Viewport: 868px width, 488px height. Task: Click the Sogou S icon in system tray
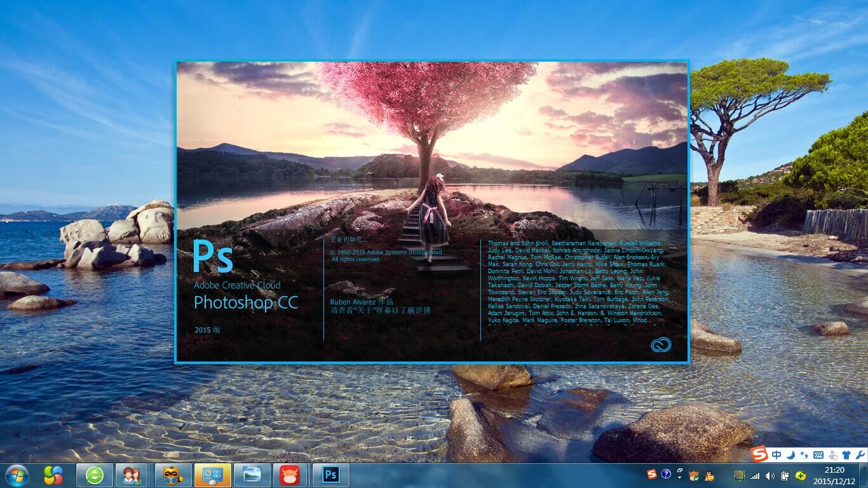(x=651, y=474)
